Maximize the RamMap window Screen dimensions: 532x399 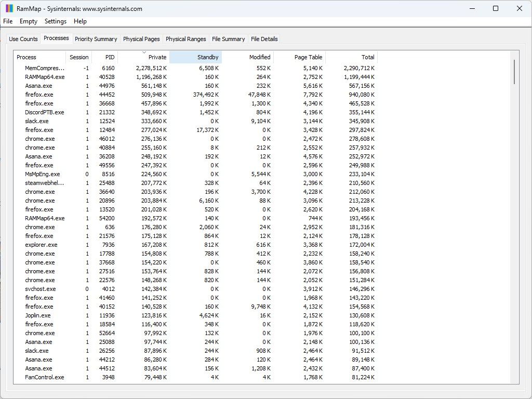pyautogui.click(x=495, y=8)
